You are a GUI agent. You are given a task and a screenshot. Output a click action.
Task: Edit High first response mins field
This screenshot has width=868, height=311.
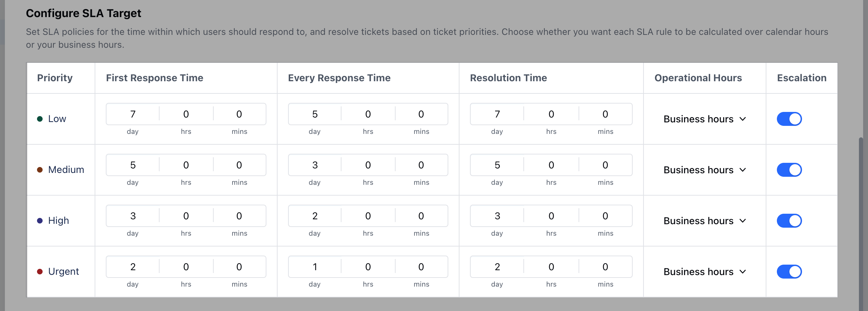tap(239, 216)
